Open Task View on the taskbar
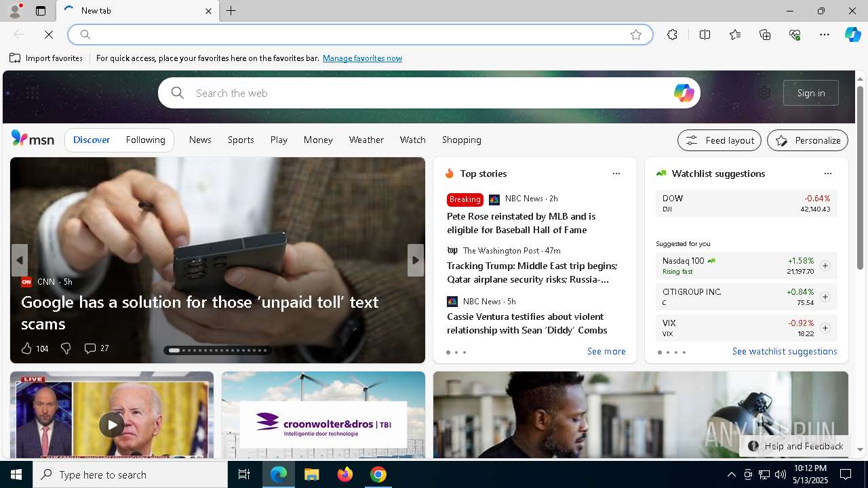The image size is (868, 488). [244, 474]
